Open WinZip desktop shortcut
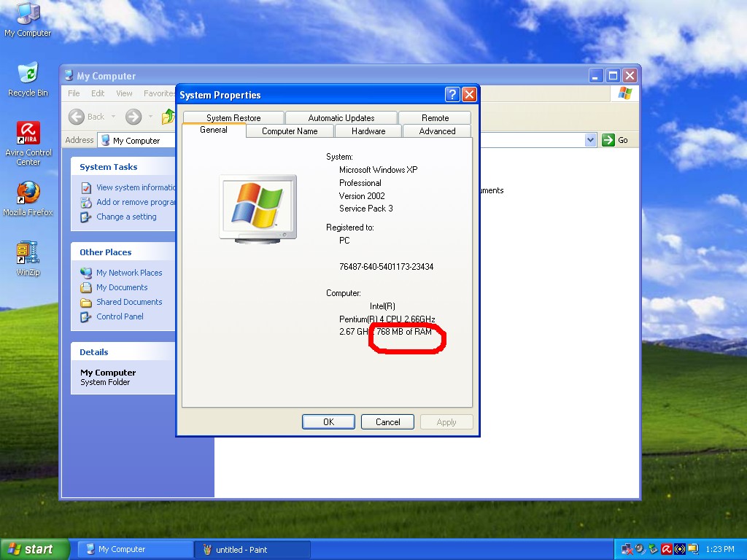The height and width of the screenshot is (560, 747). click(x=28, y=258)
